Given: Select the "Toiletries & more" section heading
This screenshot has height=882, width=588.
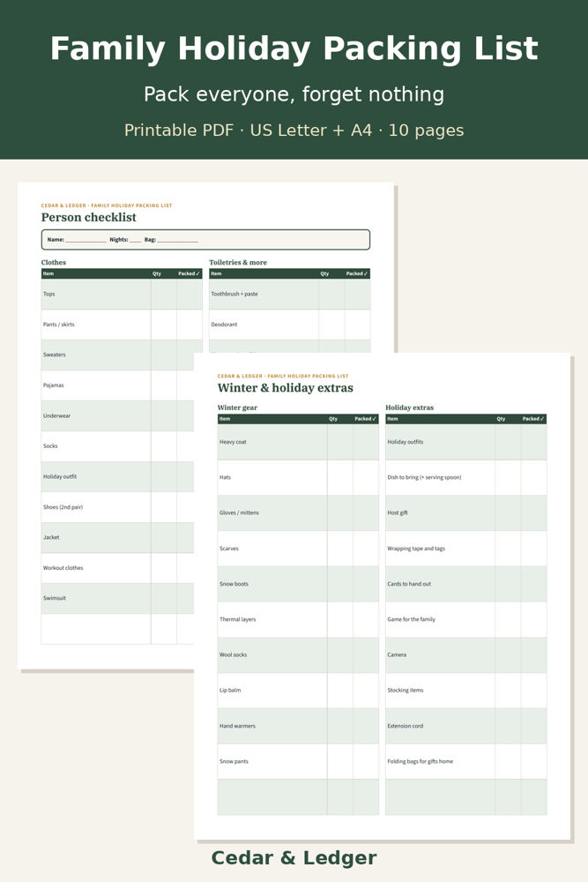Looking at the screenshot, I should point(238,262).
